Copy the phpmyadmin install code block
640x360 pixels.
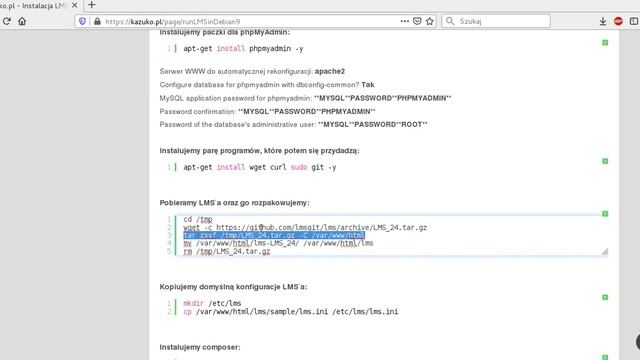click(x=605, y=42)
